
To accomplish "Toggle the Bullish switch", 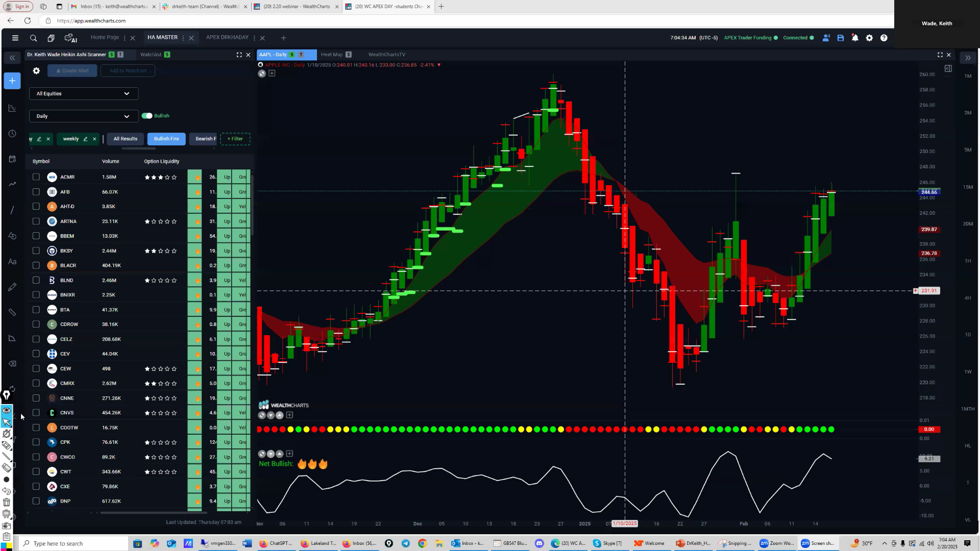I will tap(147, 116).
